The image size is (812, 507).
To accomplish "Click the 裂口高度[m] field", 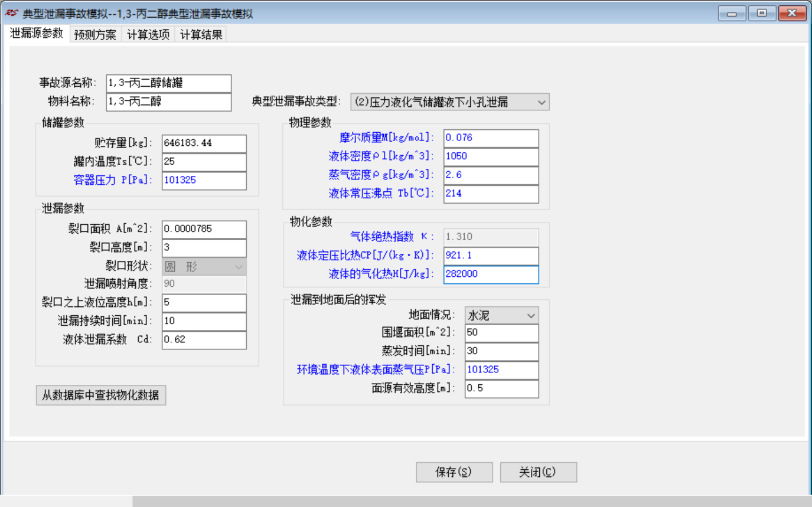I will (204, 248).
